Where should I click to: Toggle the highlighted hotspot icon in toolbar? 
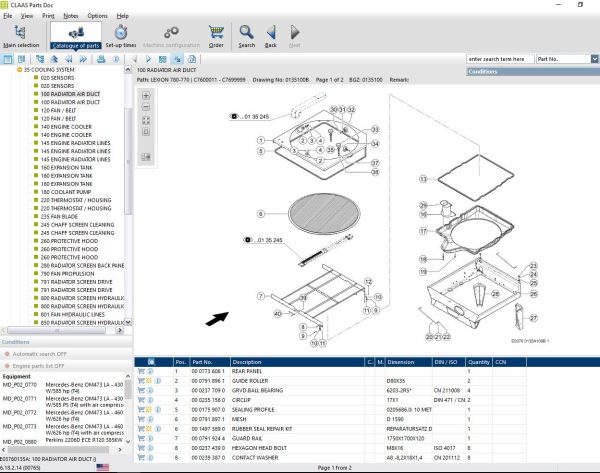coord(177,59)
